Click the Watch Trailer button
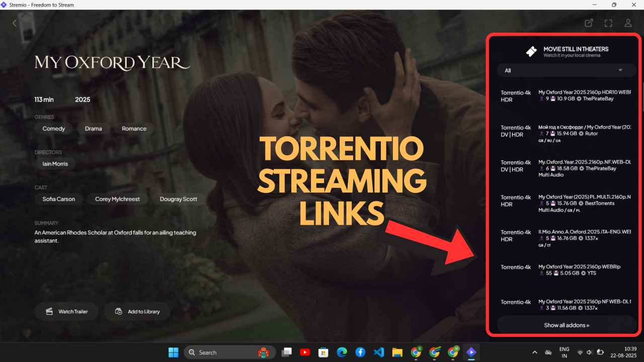The width and height of the screenshot is (644, 362). click(x=66, y=312)
